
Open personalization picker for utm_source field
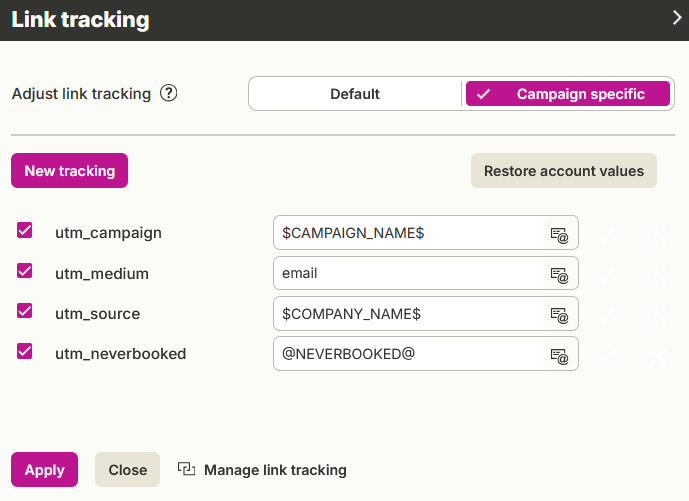tap(559, 316)
